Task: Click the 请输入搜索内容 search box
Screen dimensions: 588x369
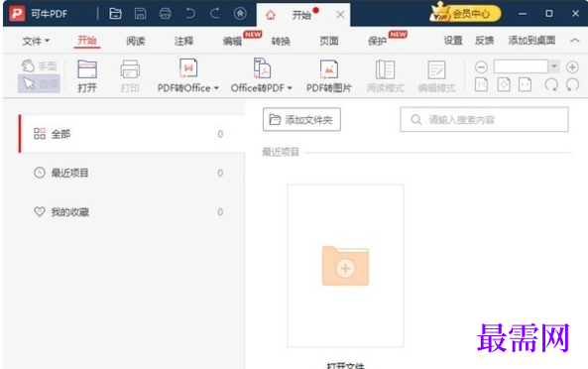Action: [x=484, y=120]
